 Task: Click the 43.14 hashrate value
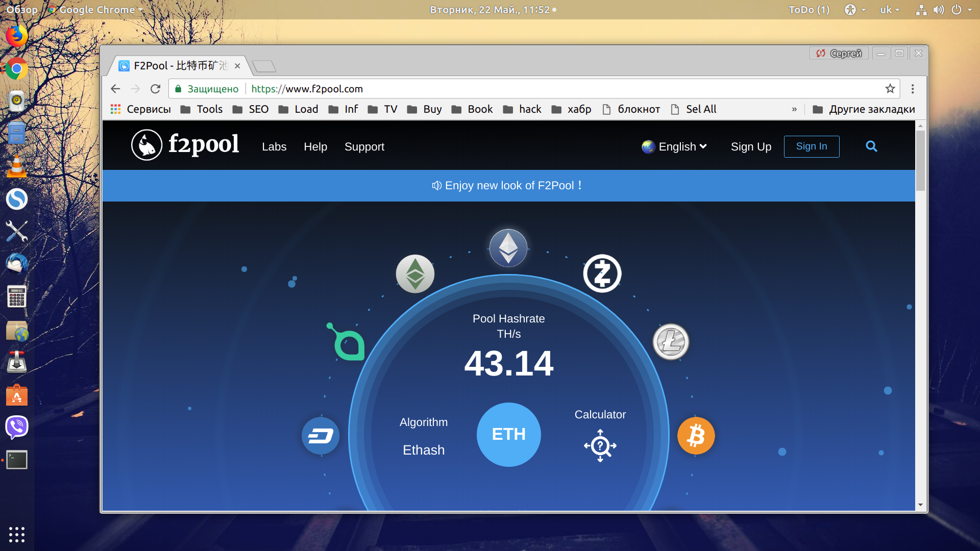point(508,364)
